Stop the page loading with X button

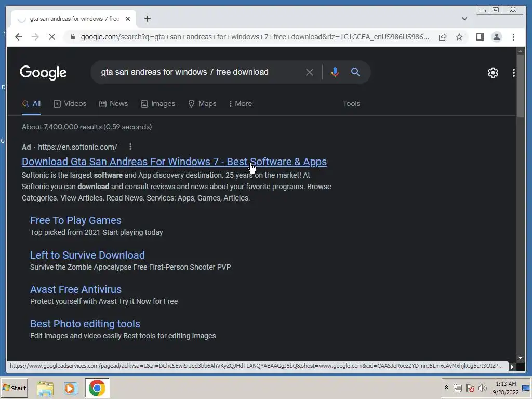[51, 37]
